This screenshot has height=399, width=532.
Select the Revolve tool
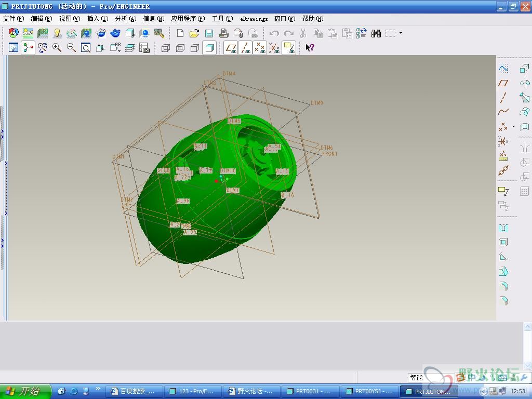pyautogui.click(x=525, y=83)
